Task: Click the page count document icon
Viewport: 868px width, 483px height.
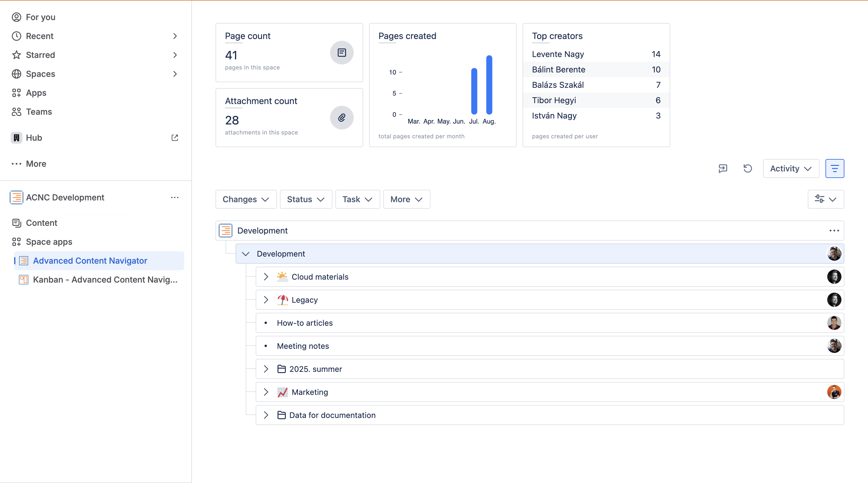Action: [x=342, y=53]
